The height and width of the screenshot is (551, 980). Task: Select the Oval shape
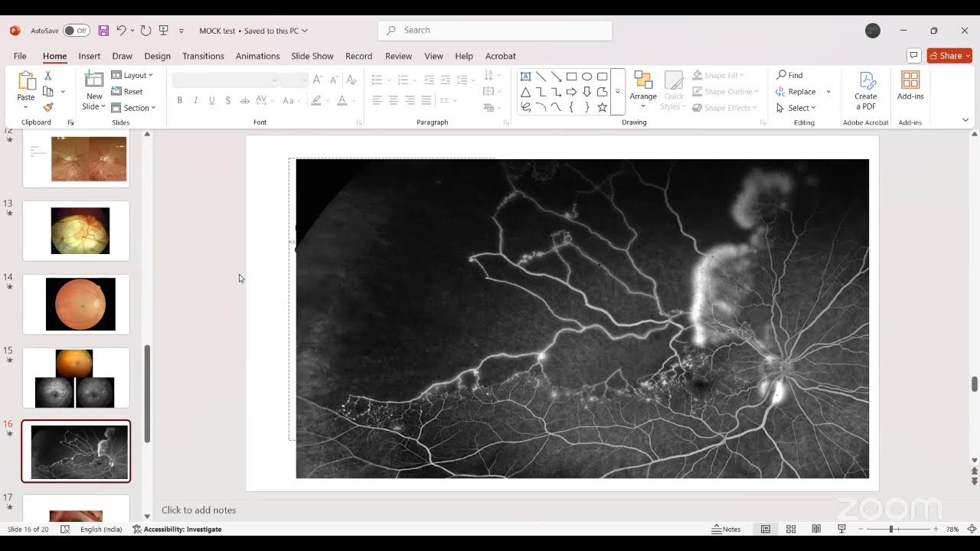[586, 77]
